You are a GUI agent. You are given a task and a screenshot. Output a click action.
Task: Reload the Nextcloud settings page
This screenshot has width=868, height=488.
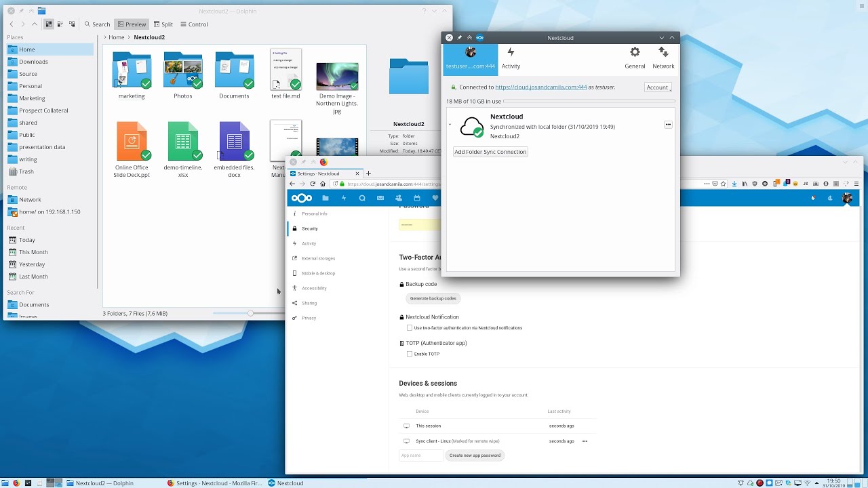pyautogui.click(x=313, y=184)
